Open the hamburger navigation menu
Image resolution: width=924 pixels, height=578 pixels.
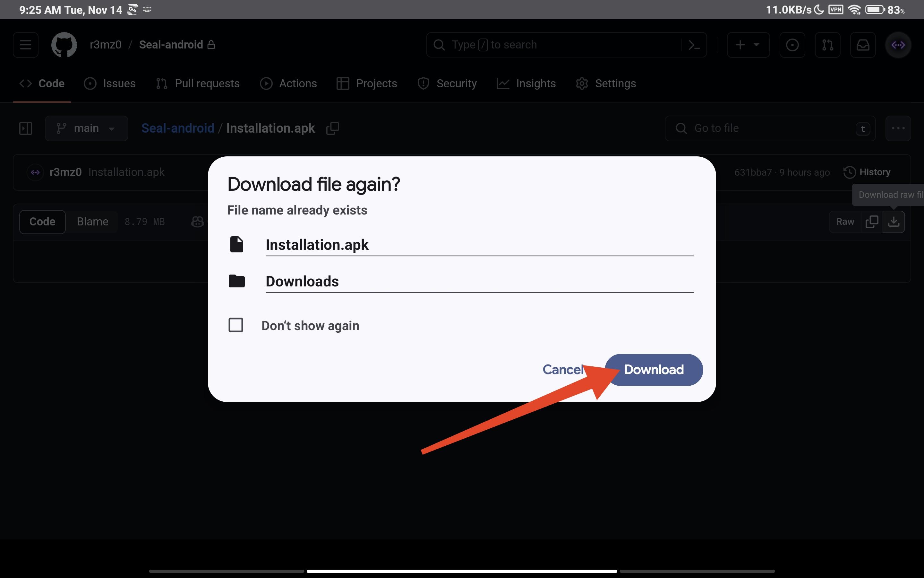26,45
